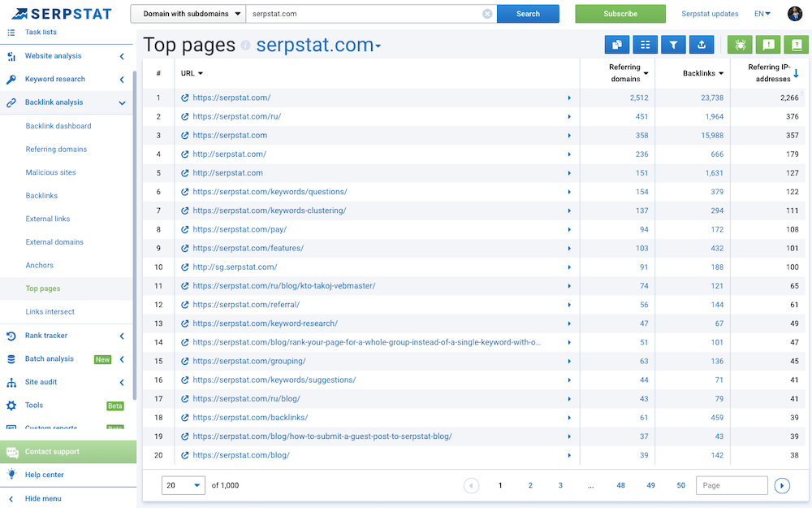Open Anchors in sidebar
Screen dimensions: 812x508
tap(39, 266)
